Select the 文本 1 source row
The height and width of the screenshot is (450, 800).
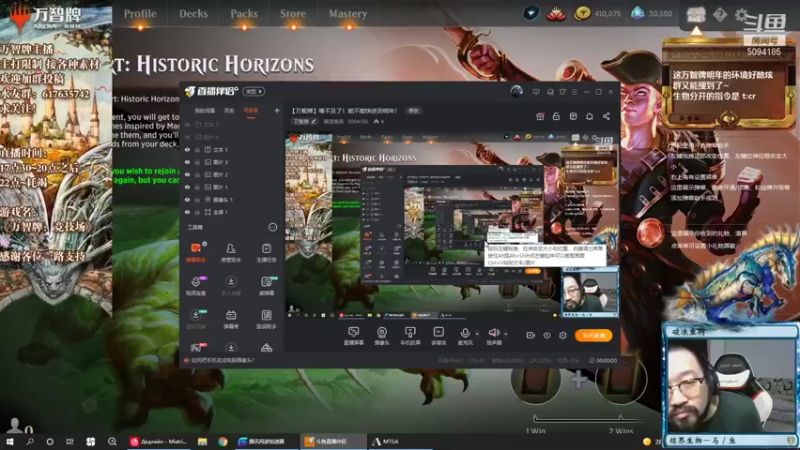(232, 150)
